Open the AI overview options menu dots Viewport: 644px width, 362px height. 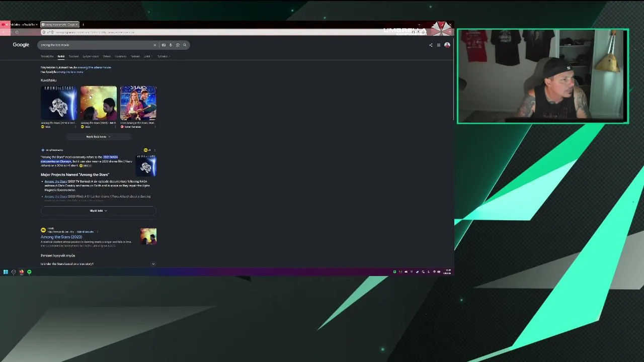click(x=154, y=150)
